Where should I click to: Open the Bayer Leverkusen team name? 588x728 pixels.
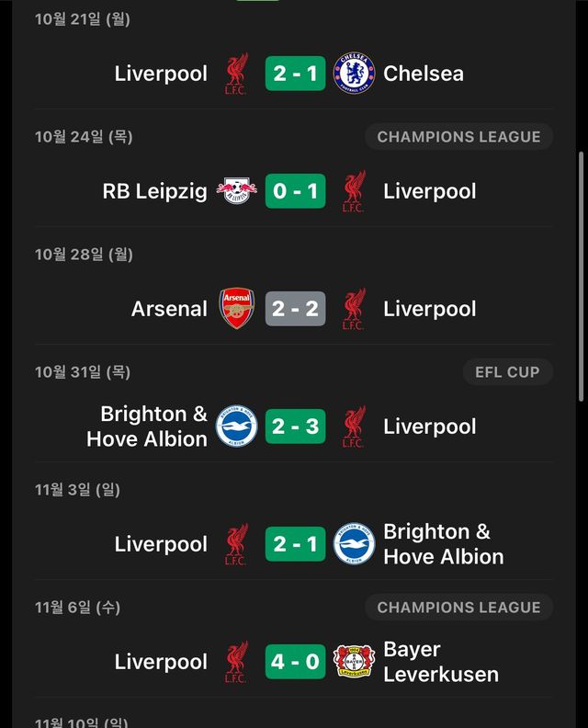pyautogui.click(x=440, y=662)
